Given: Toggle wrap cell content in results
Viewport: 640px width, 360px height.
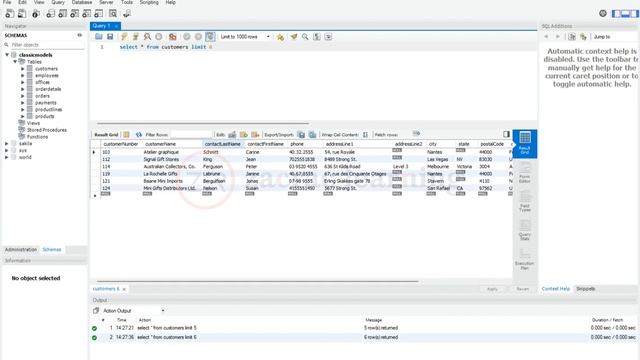Looking at the screenshot, I should [365, 134].
